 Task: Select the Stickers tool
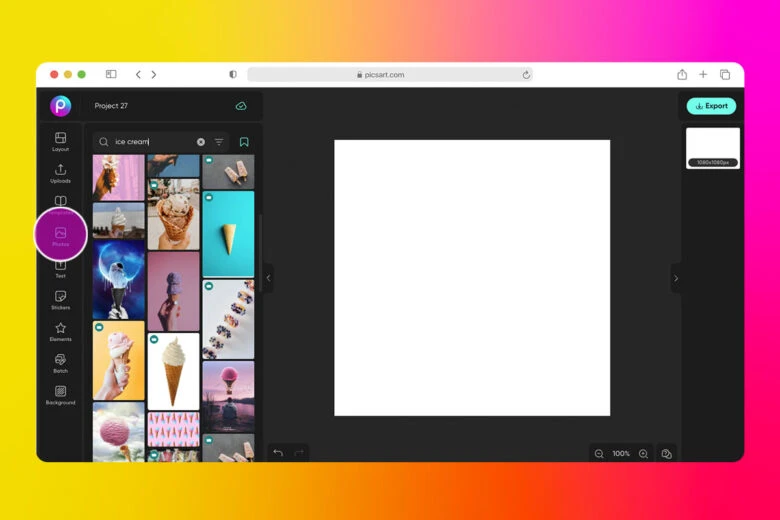60,300
